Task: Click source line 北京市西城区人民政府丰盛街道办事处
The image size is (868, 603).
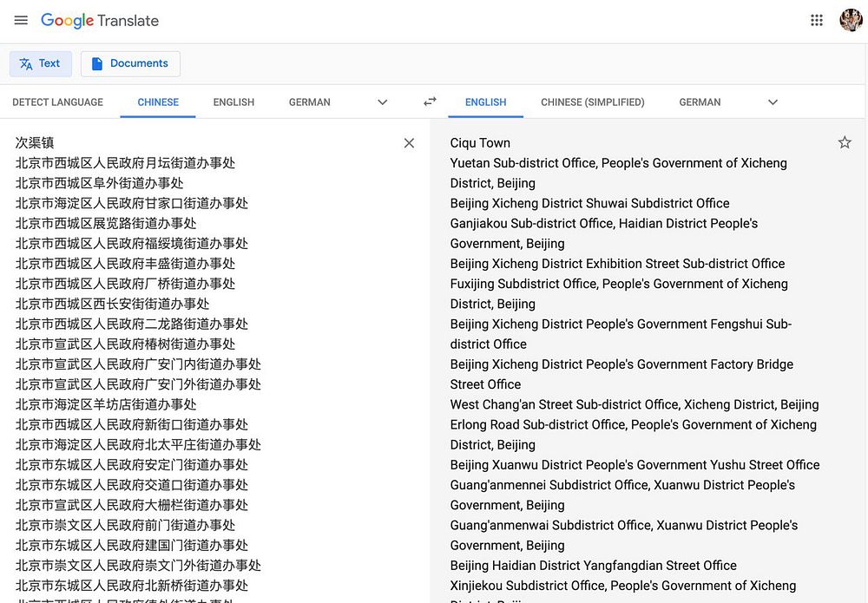Action: pos(125,264)
